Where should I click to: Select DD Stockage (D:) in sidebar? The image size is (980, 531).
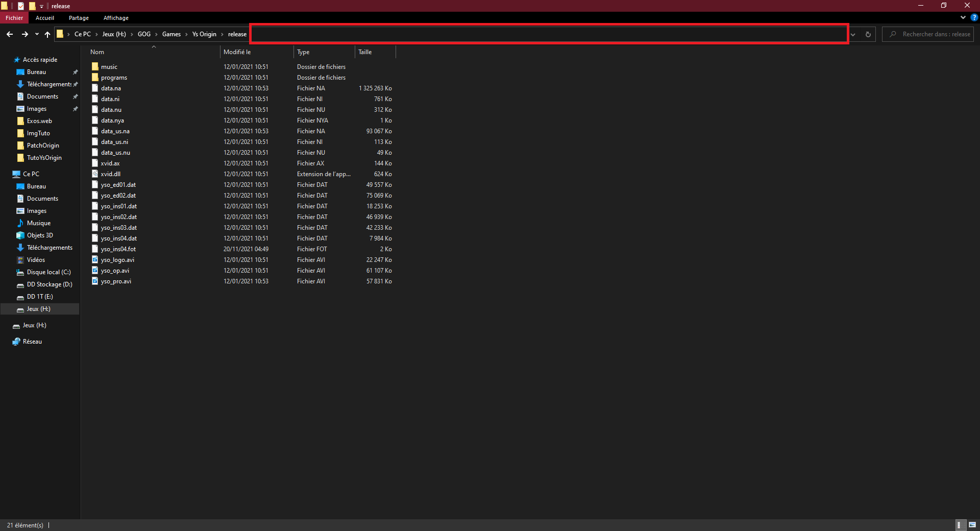tap(49, 284)
